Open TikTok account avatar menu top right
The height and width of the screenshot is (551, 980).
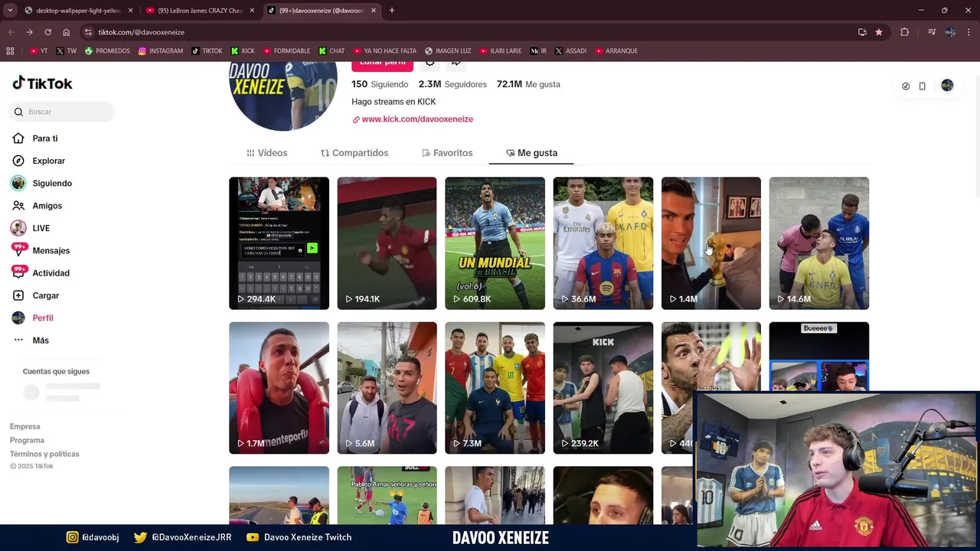point(947,86)
